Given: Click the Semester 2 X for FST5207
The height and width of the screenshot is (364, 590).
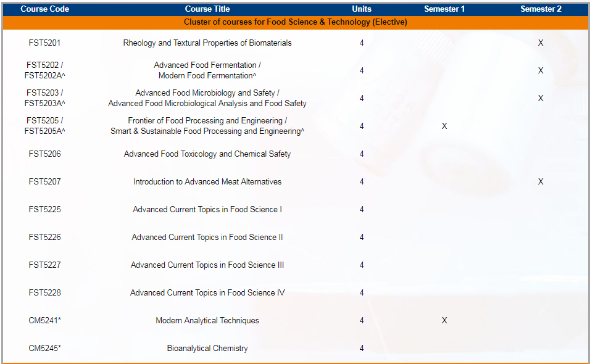Looking at the screenshot, I should pyautogui.click(x=541, y=181).
